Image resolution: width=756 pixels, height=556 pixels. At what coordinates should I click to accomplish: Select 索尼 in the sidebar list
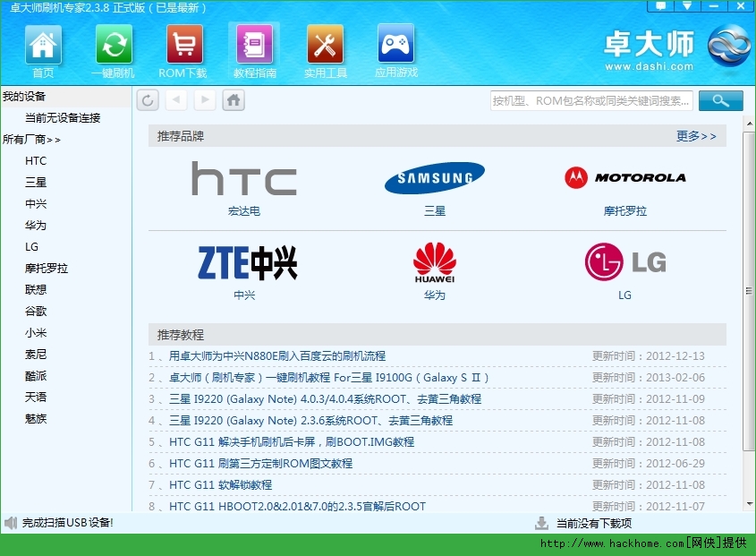(36, 355)
